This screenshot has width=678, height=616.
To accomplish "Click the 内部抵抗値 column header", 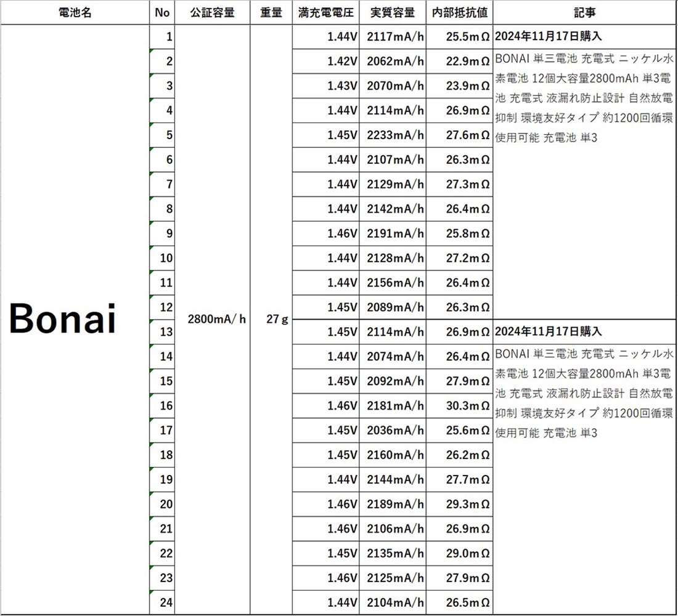I will pos(460,12).
